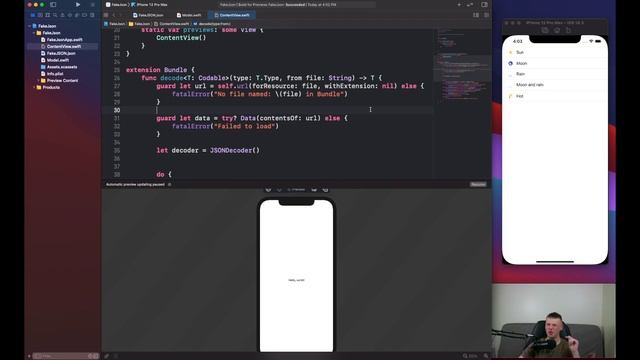
Task: Select the Symbol navigator icon
Action: (47, 15)
